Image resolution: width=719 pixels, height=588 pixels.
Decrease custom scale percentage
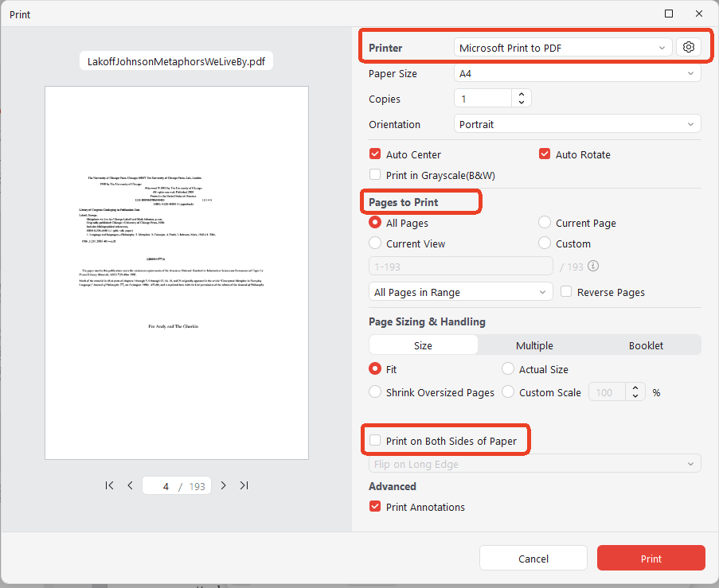(x=635, y=396)
